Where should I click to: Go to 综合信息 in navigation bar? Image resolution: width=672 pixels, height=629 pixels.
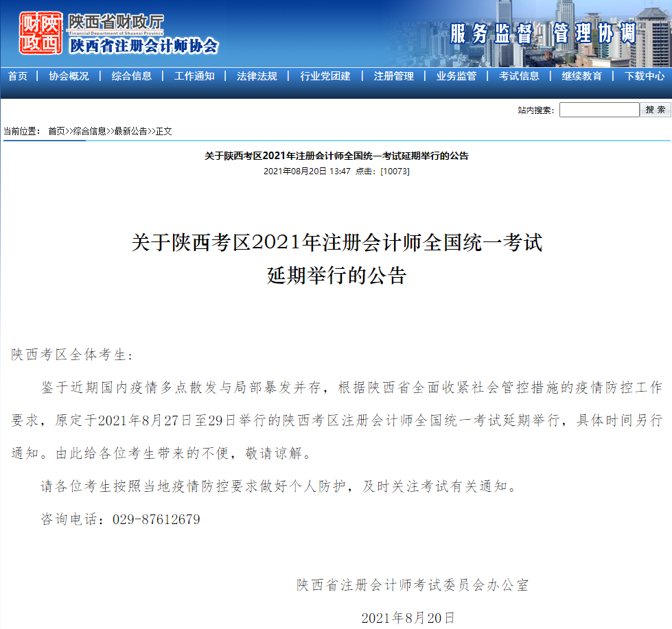pos(132,76)
